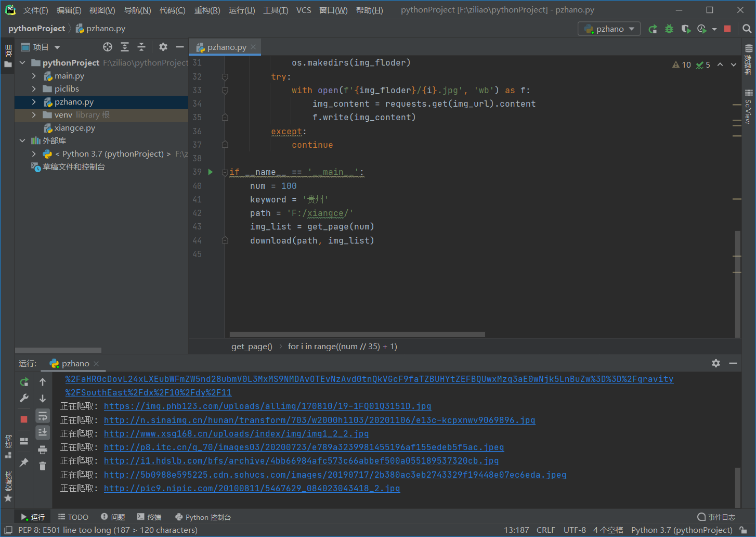The width and height of the screenshot is (756, 537).
Task: Rerun pzhano from the main toolbar
Action: point(653,29)
